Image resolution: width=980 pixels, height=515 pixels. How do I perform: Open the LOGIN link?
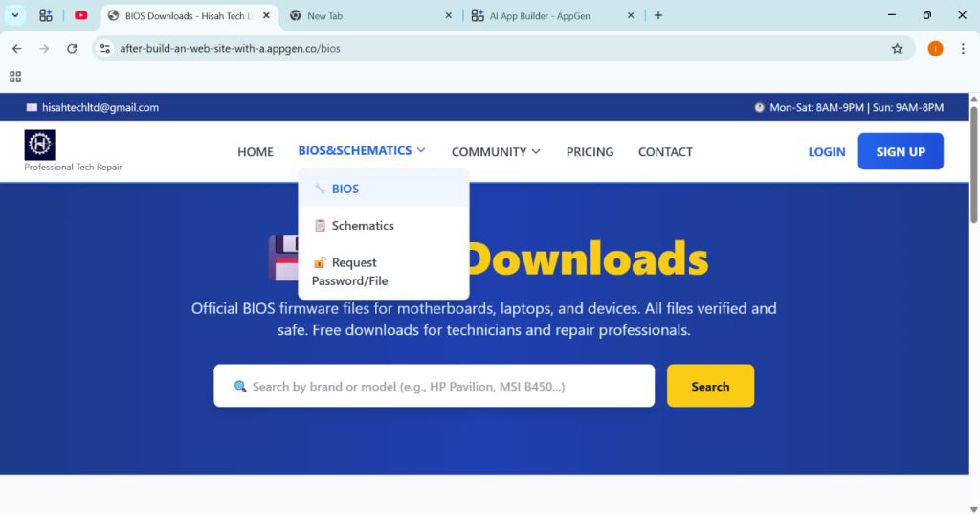tap(826, 151)
